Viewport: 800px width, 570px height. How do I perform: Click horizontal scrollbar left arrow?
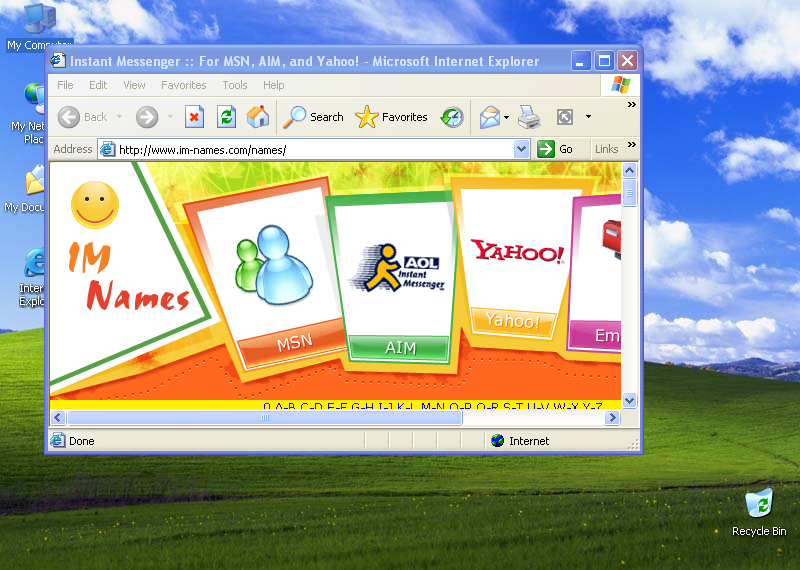coord(58,417)
